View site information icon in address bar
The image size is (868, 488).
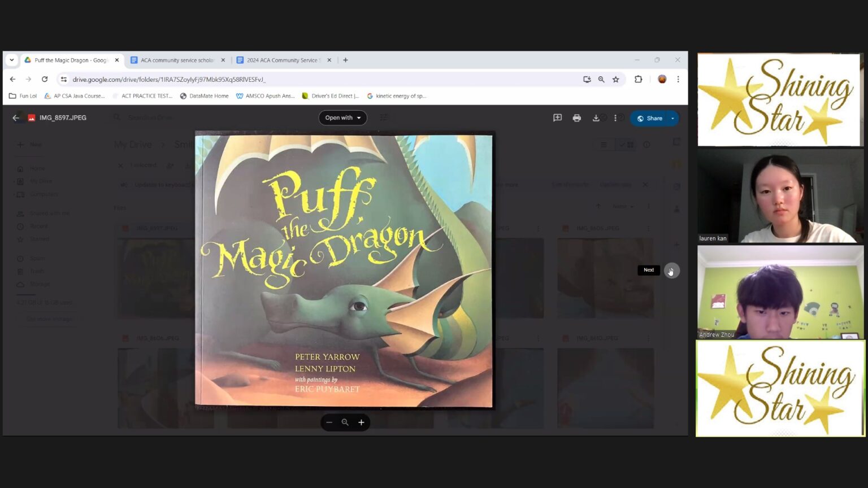click(x=64, y=80)
